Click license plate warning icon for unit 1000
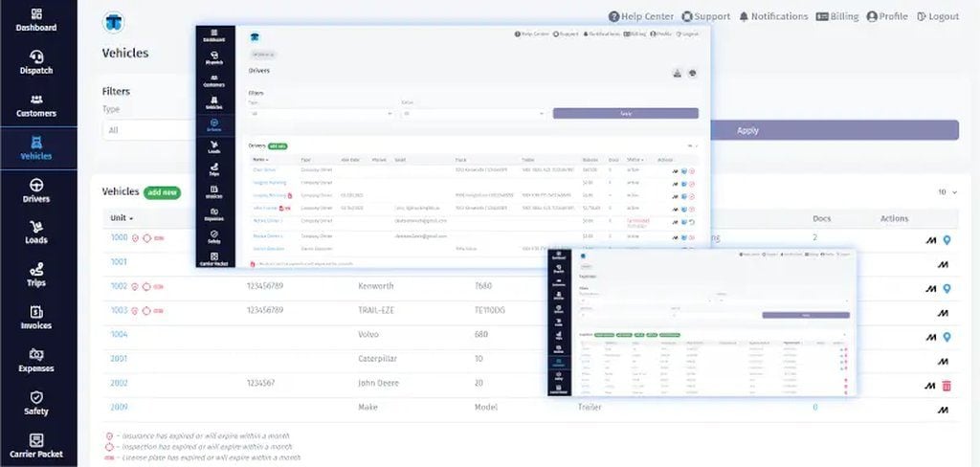The height and width of the screenshot is (467, 980). tap(159, 238)
